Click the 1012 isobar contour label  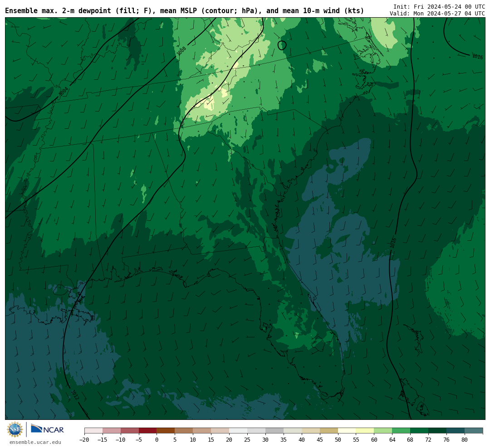[x=75, y=395]
